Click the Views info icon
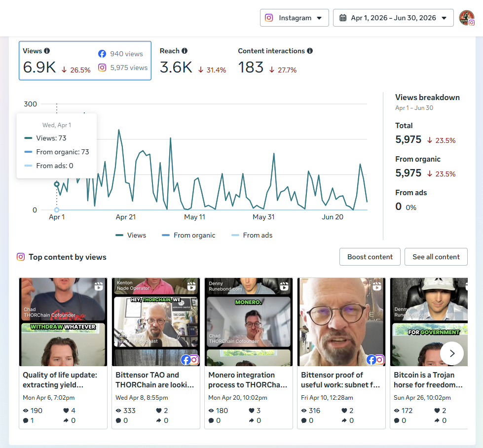 coord(47,51)
